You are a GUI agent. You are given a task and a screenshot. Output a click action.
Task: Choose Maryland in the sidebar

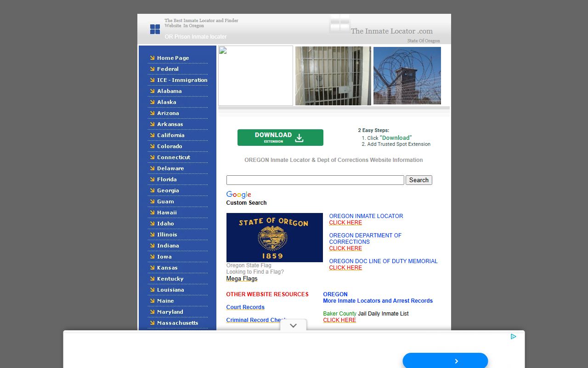coord(170,312)
